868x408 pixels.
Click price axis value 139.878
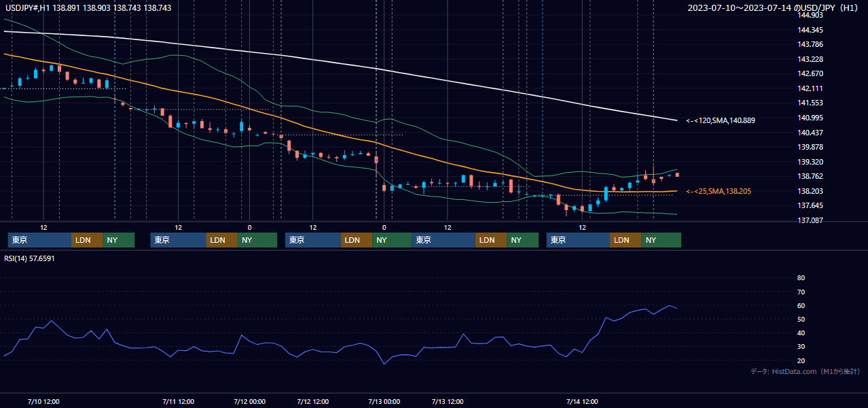pos(810,147)
